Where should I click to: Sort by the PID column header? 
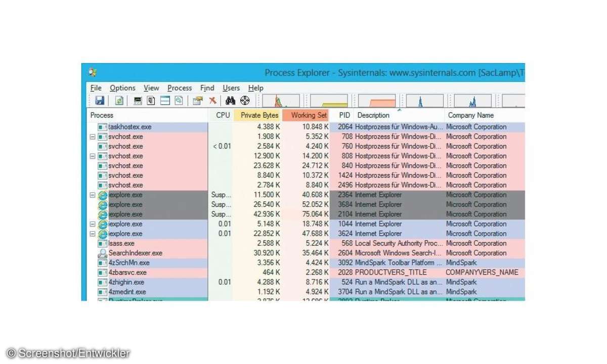pyautogui.click(x=342, y=115)
